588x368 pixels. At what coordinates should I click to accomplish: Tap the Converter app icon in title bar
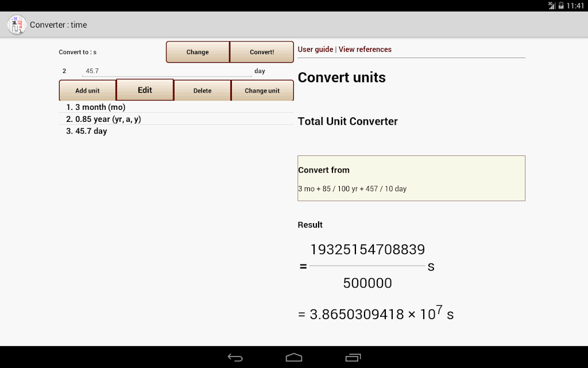17,25
